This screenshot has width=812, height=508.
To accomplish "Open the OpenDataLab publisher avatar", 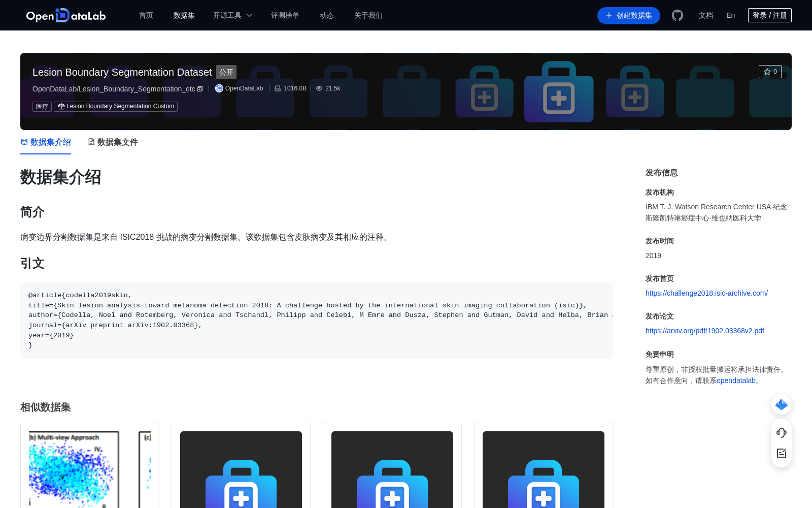I will (219, 88).
